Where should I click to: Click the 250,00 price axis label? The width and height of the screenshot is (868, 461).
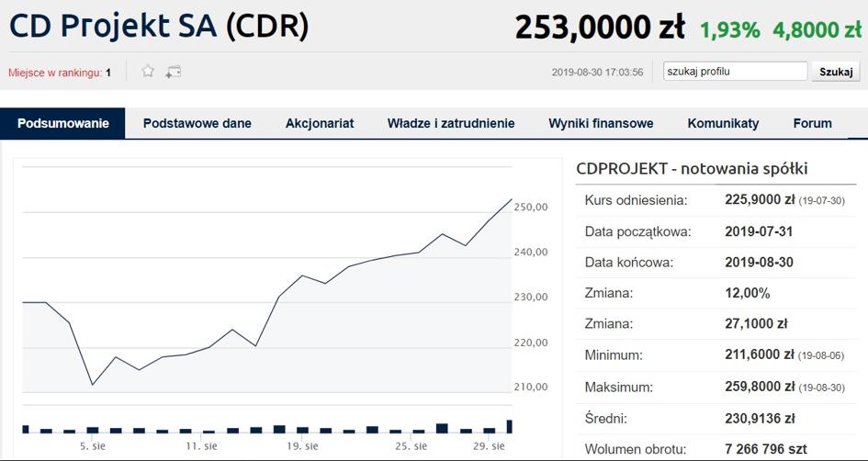click(x=533, y=207)
